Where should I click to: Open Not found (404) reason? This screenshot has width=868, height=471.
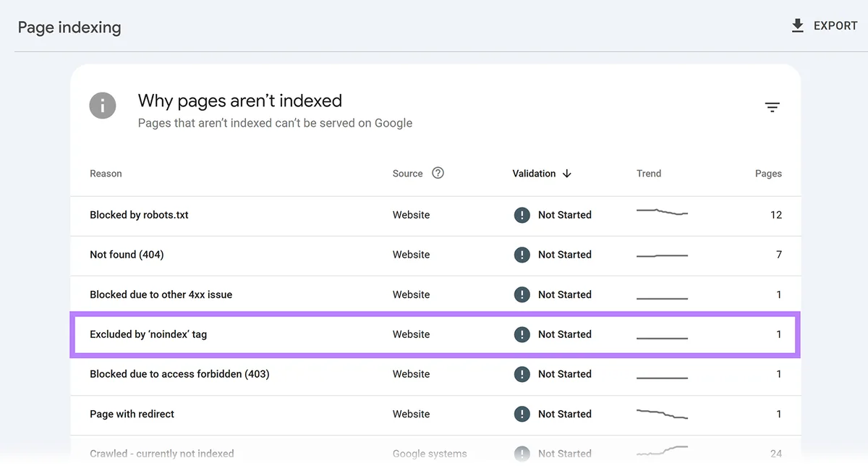[127, 255]
